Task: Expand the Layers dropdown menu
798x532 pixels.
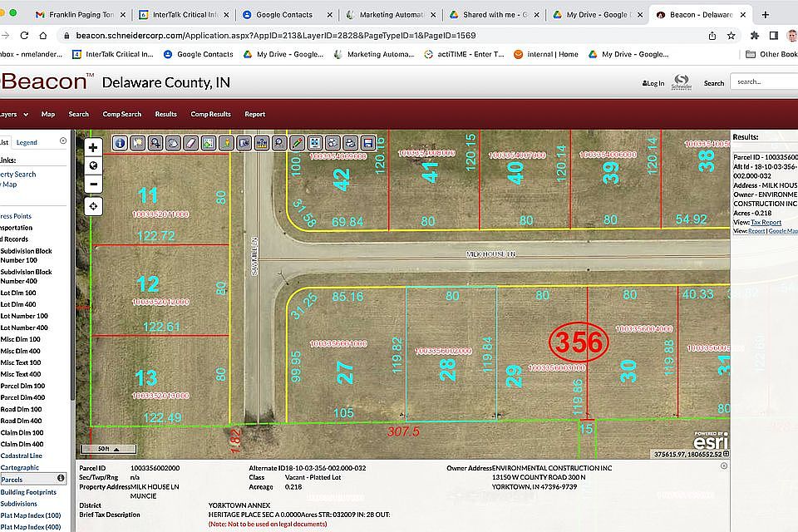Action: pyautogui.click(x=14, y=114)
